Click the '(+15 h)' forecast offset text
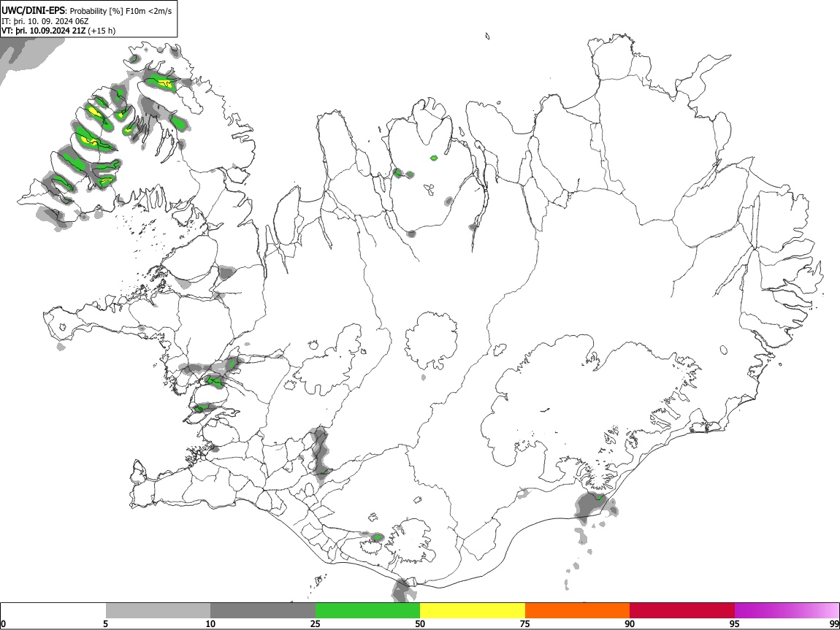Screen dimensions: 840x630 102,31
